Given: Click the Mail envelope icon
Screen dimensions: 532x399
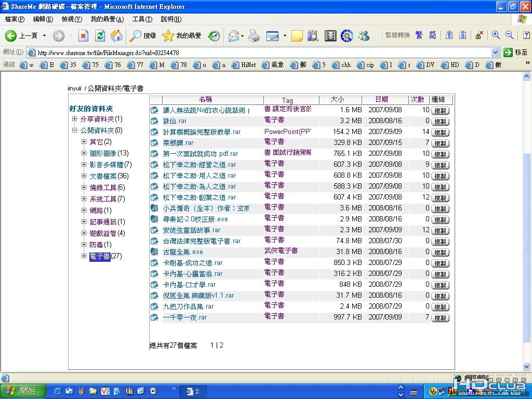Looking at the screenshot, I should (234, 35).
